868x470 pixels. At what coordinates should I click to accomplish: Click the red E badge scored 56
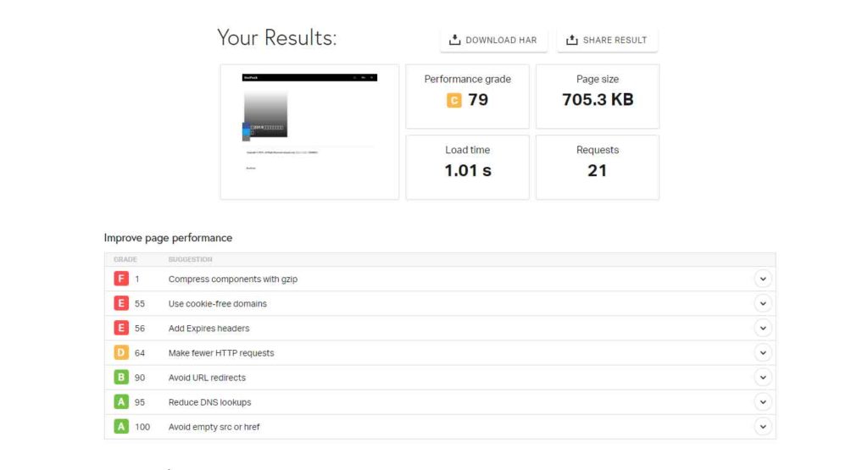(121, 329)
